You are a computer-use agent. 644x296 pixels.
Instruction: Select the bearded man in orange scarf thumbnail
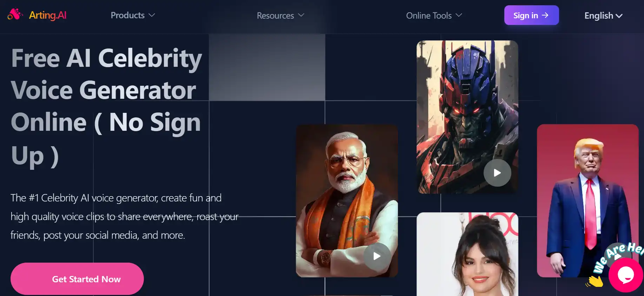[347, 201]
